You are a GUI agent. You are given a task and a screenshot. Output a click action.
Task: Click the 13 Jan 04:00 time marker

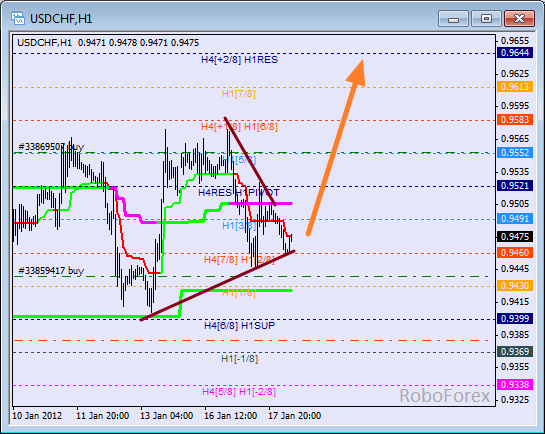pyautogui.click(x=166, y=416)
